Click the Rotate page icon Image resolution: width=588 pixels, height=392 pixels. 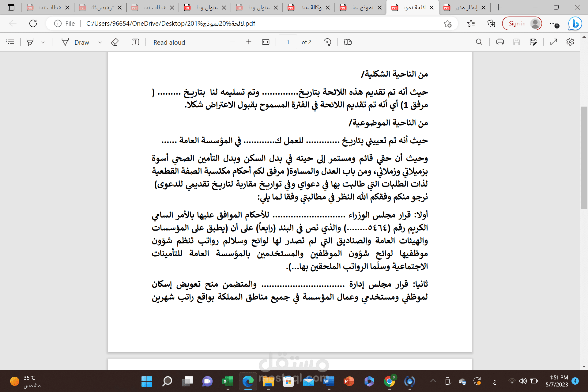[x=327, y=42]
